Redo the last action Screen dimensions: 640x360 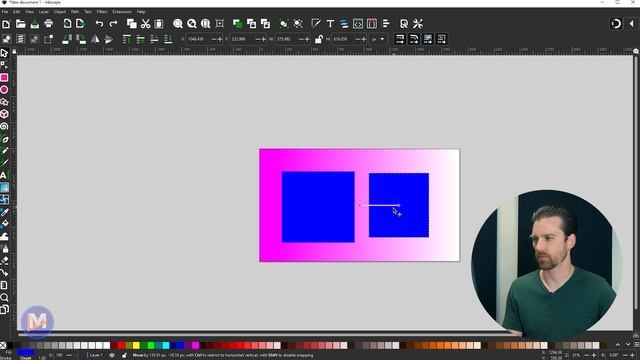[x=113, y=24]
